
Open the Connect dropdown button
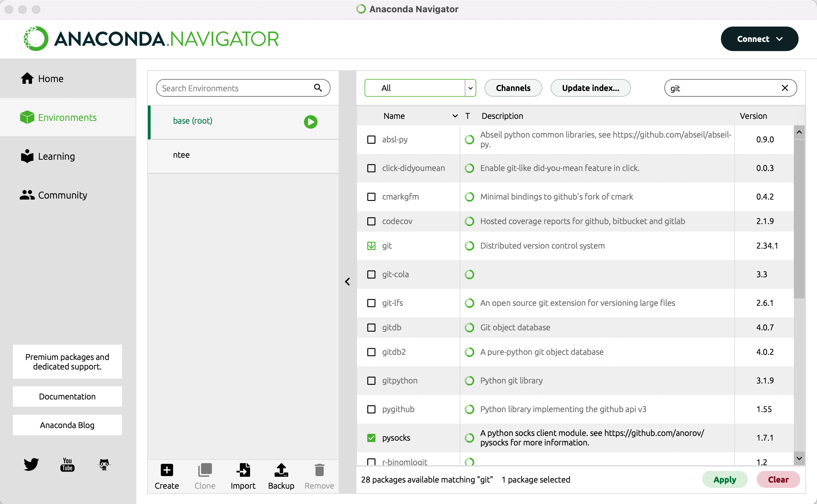(759, 39)
